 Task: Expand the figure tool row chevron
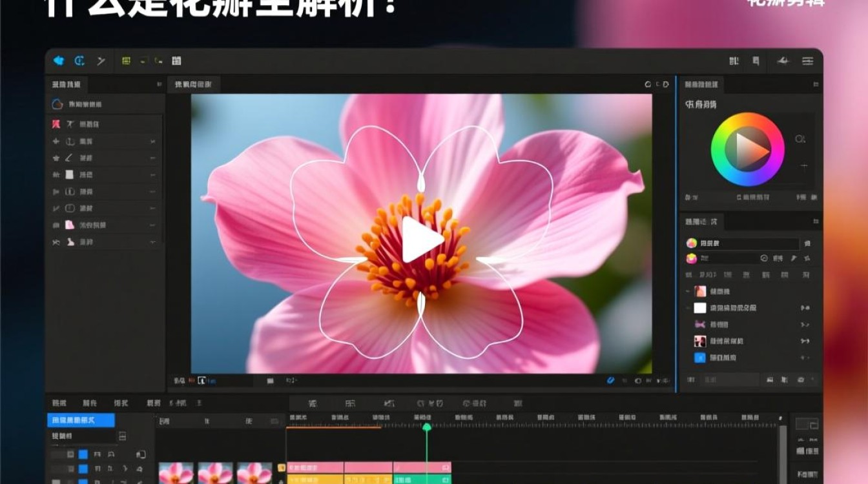(x=153, y=242)
